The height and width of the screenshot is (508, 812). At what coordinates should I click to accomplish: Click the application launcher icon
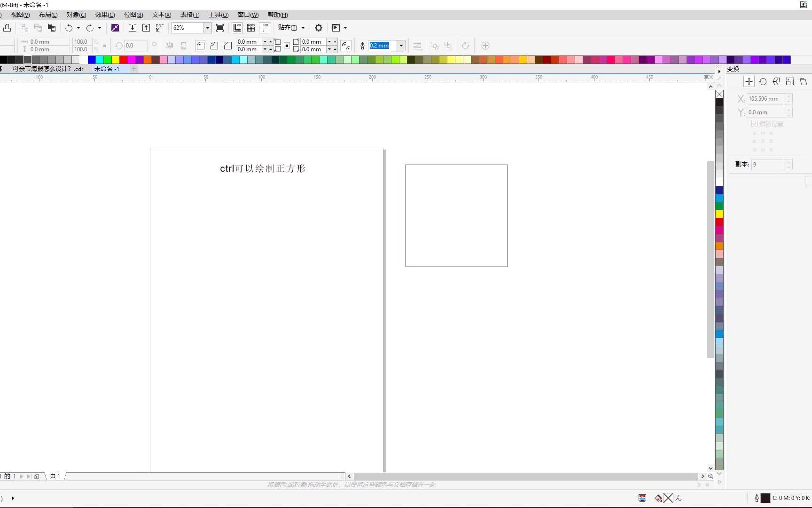tap(336, 28)
